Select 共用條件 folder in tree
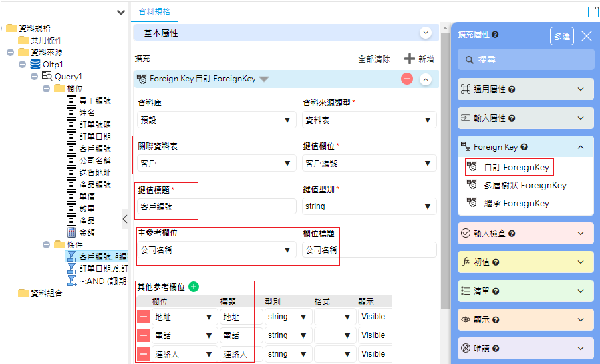The width and height of the screenshot is (600, 364). (46, 40)
